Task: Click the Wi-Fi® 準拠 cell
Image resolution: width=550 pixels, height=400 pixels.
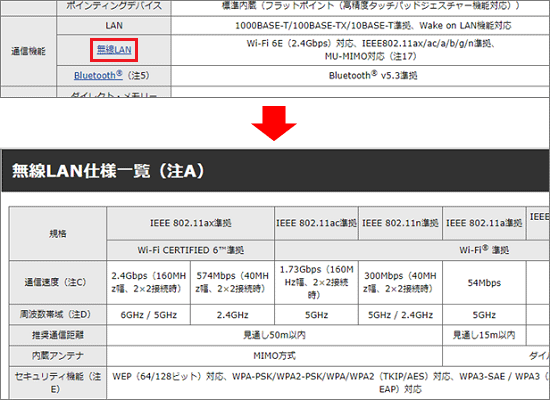Action: 484,250
